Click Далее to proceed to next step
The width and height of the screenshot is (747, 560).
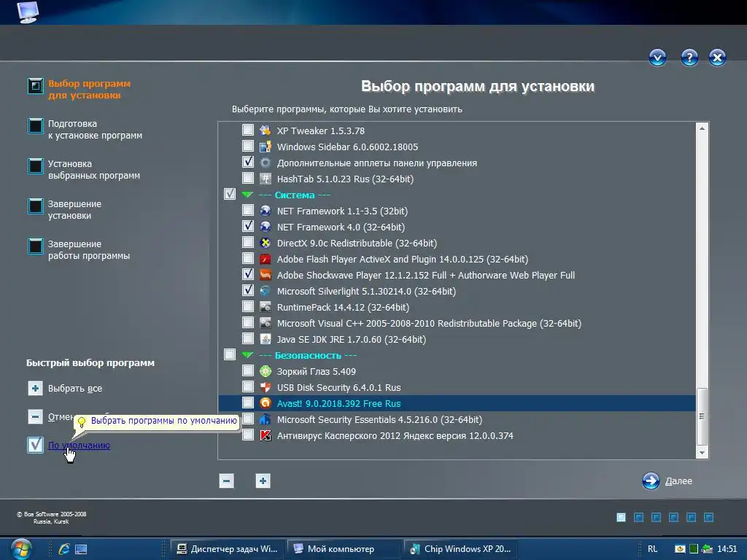click(x=667, y=481)
